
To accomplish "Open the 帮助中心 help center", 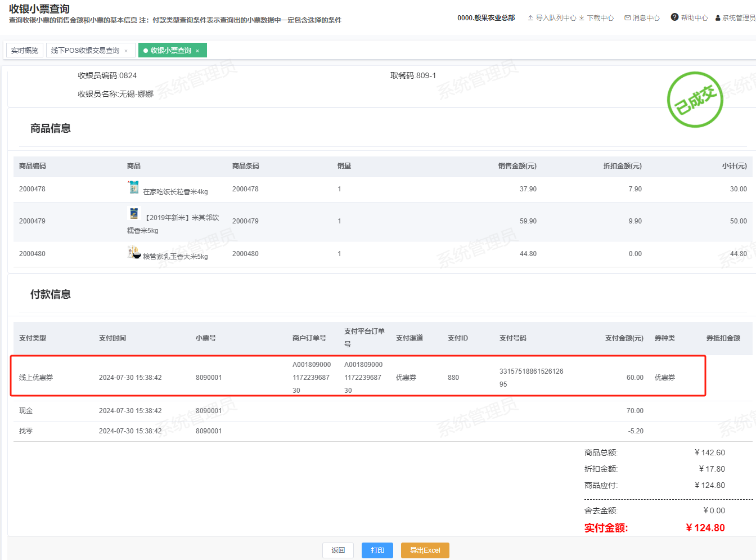I will click(689, 18).
